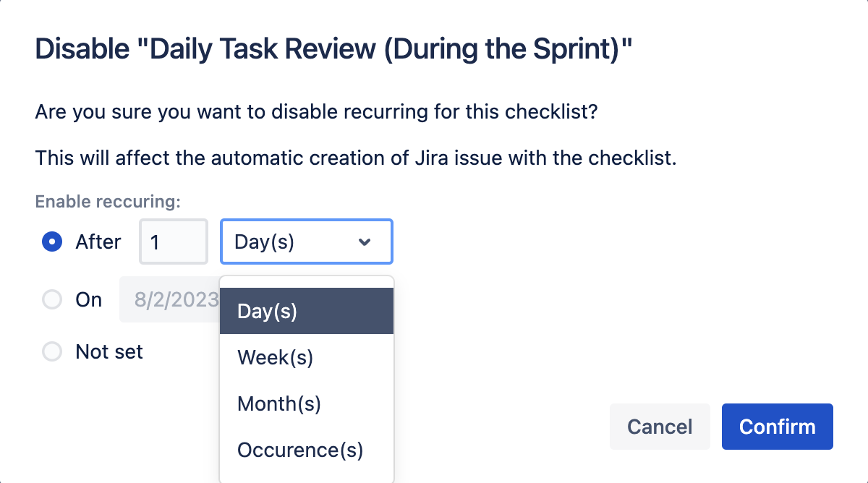Focus the number field containing 1
The width and height of the screenshot is (868, 483).
(x=173, y=242)
